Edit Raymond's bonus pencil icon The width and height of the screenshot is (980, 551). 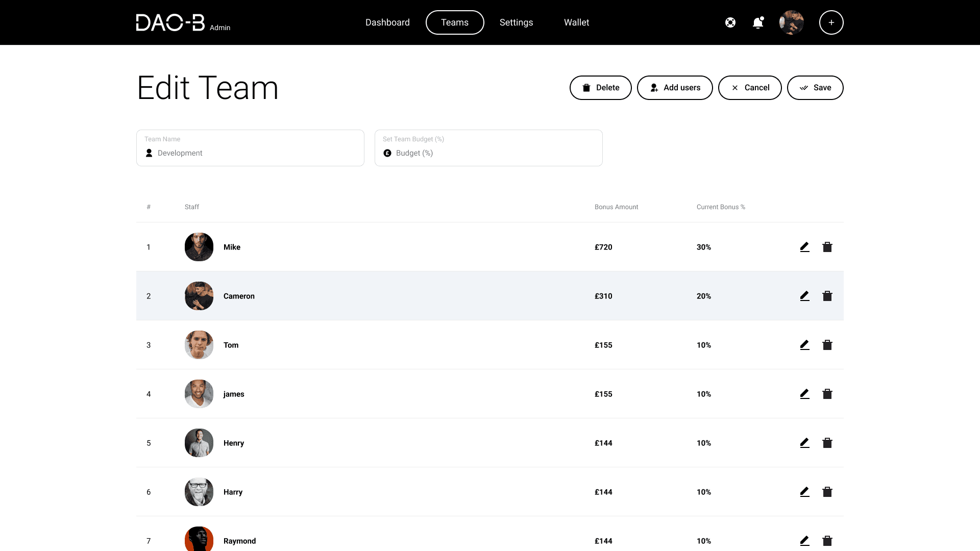[x=805, y=541]
